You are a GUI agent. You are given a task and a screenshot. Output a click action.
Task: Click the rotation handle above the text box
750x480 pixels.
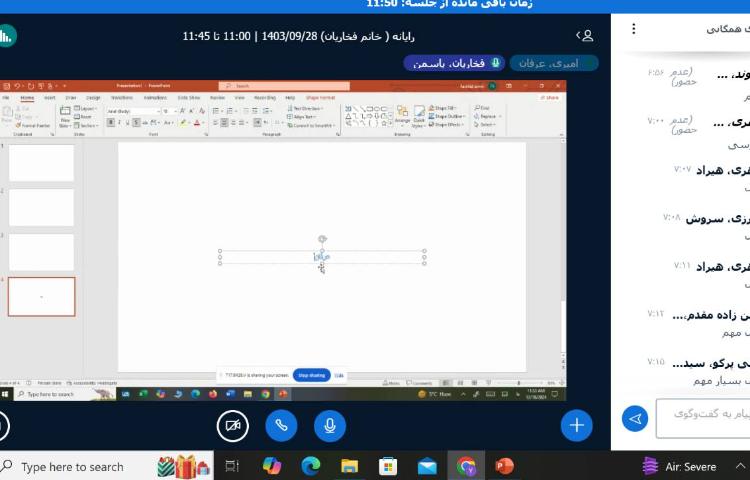(322, 239)
